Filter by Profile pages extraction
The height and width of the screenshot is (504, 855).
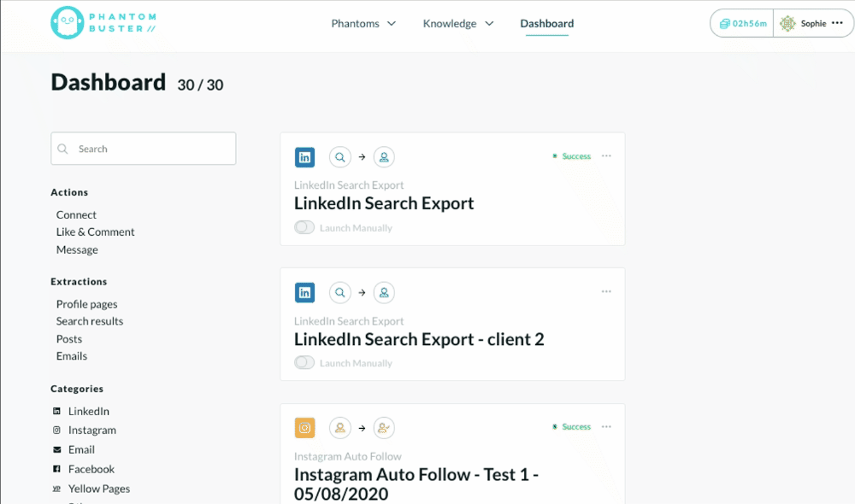tap(86, 304)
